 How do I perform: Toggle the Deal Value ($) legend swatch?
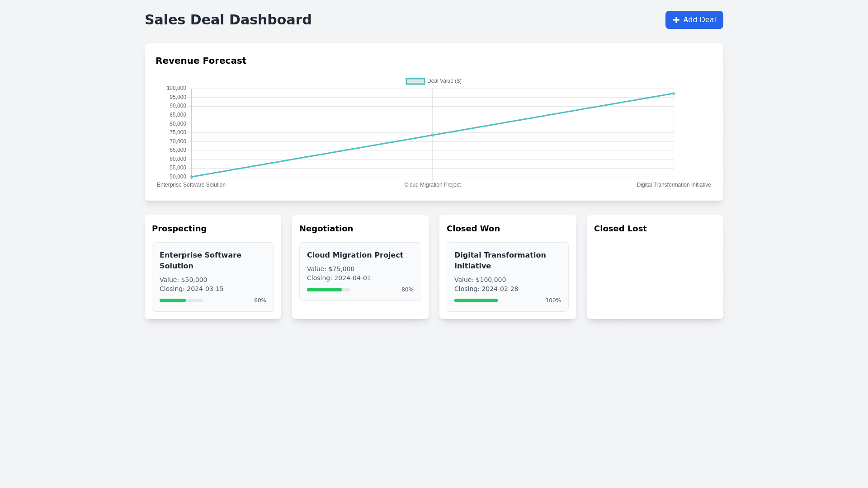(x=415, y=81)
